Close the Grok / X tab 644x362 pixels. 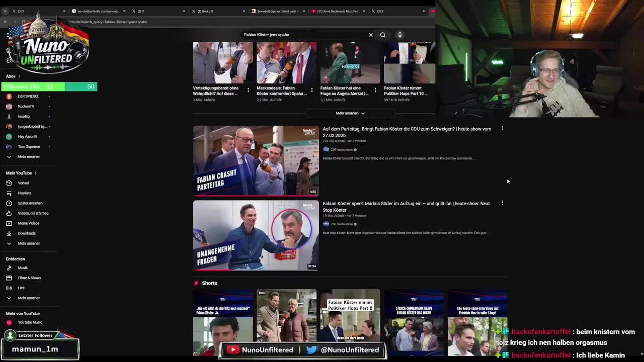244,11
